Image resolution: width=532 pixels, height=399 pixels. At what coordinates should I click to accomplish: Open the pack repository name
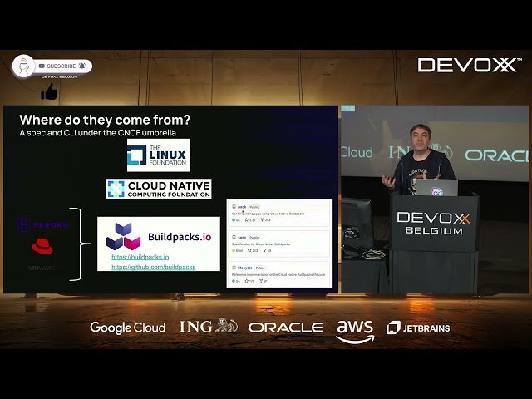(x=241, y=206)
